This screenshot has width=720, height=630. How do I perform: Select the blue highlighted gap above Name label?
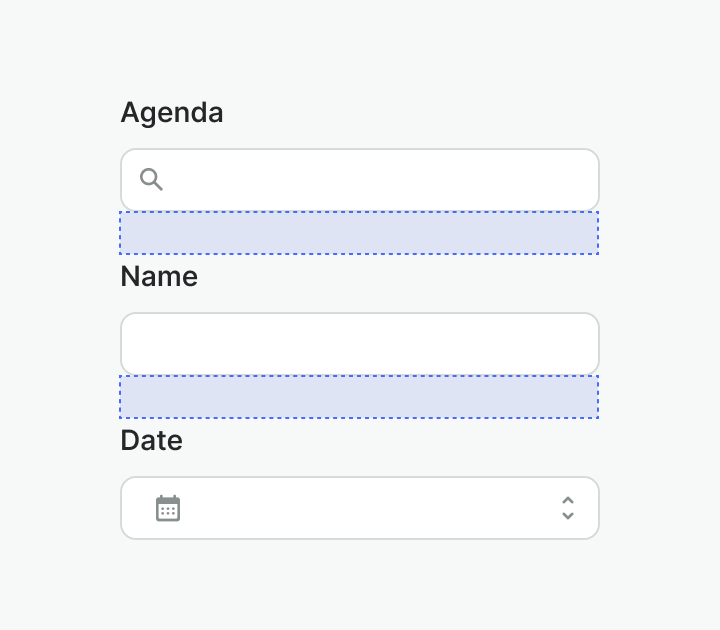click(360, 233)
